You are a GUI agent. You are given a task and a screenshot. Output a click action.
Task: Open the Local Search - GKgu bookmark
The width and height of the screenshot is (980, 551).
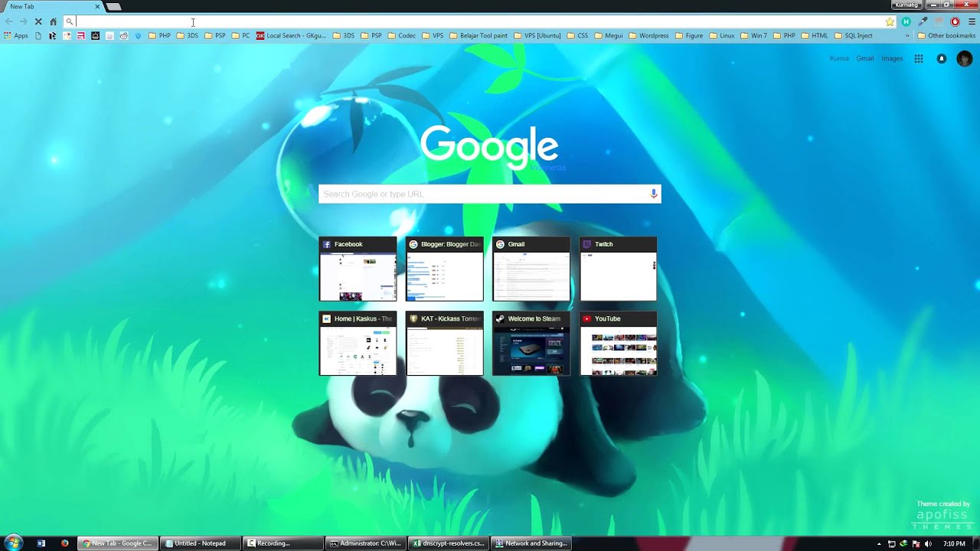coord(291,36)
